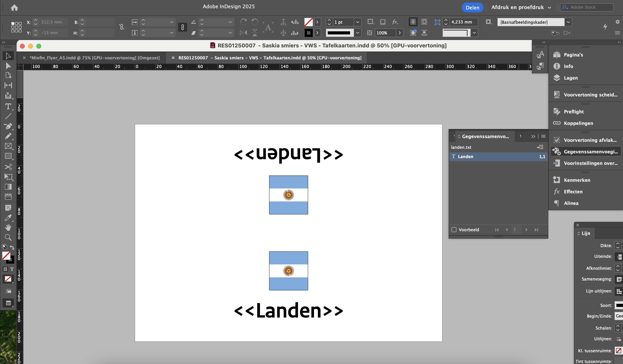Open the data merge panel menu
The width and height of the screenshot is (623, 364).
[543, 136]
